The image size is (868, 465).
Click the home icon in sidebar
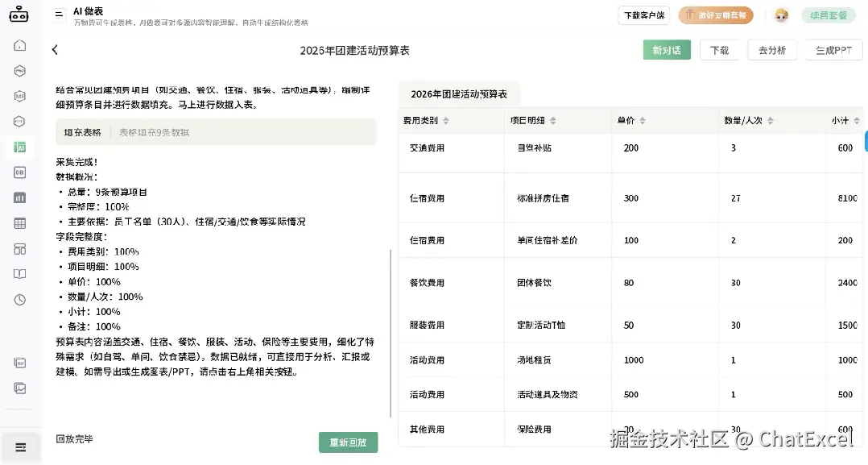(x=20, y=46)
